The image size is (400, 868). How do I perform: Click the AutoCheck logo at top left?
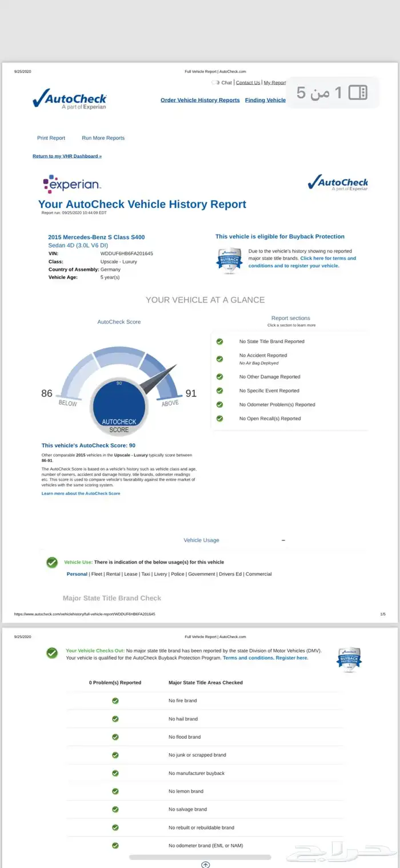tap(69, 99)
